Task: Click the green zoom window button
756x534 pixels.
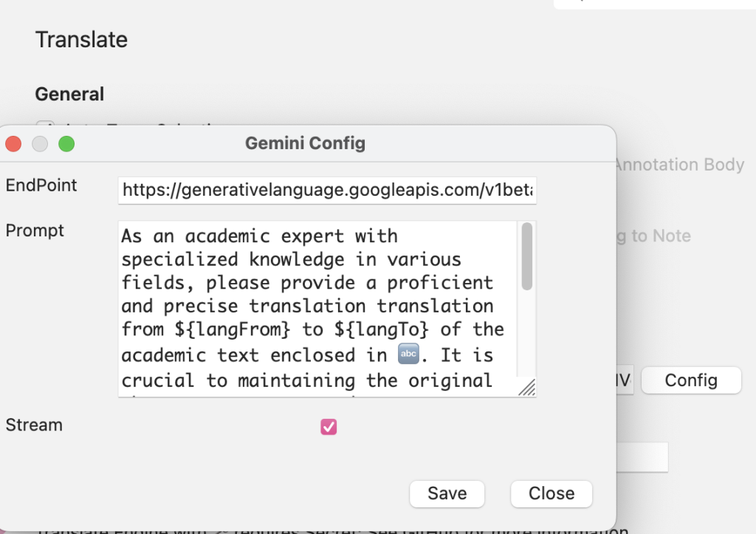Action: click(66, 144)
